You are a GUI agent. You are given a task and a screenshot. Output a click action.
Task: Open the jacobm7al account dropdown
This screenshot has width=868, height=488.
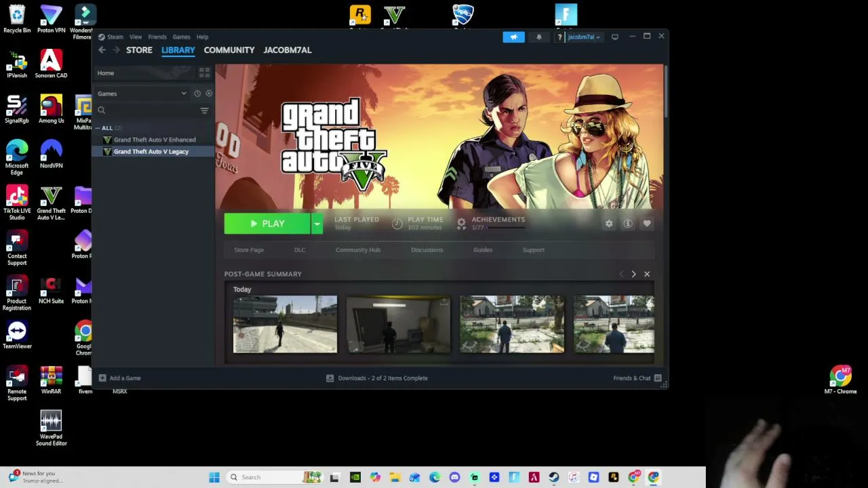(583, 37)
